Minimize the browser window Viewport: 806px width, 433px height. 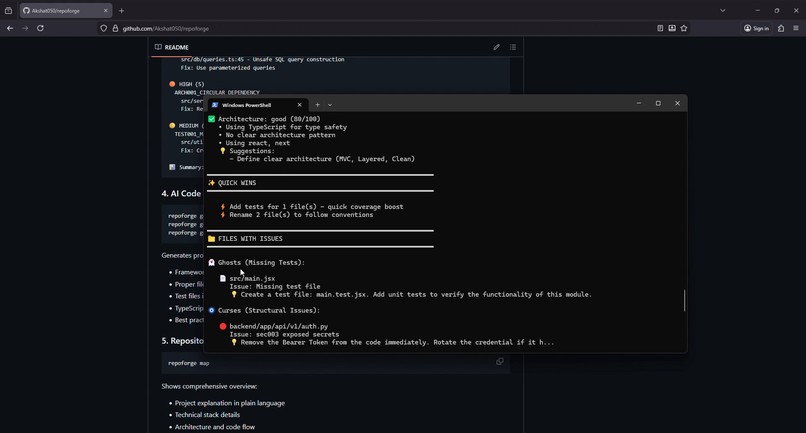pos(758,10)
